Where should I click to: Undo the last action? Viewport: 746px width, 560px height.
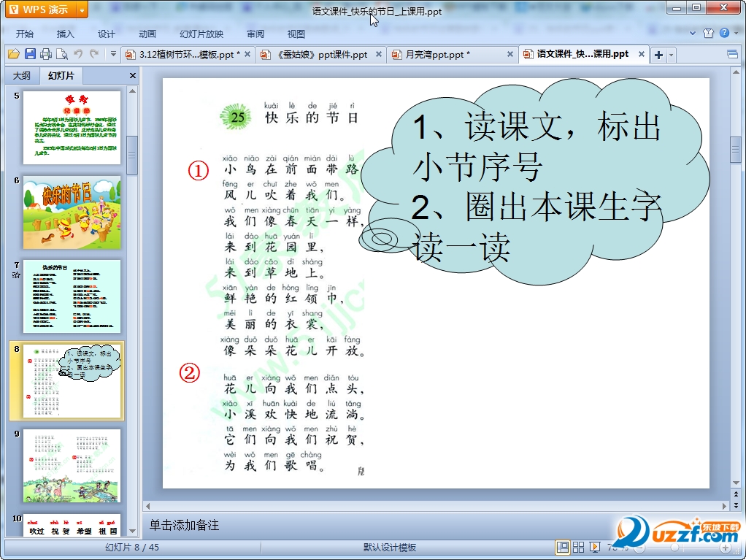click(78, 54)
